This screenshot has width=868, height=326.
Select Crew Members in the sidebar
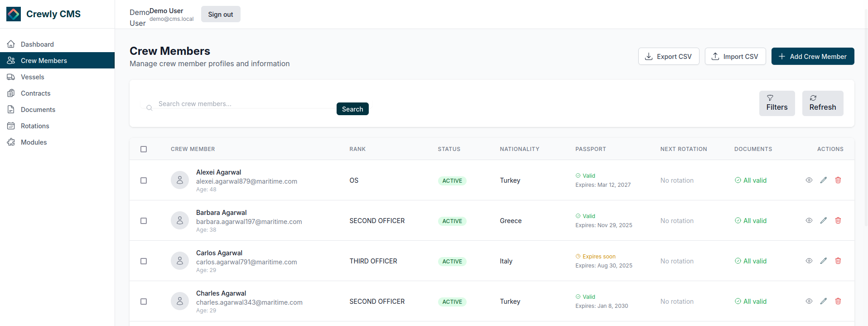point(57,61)
